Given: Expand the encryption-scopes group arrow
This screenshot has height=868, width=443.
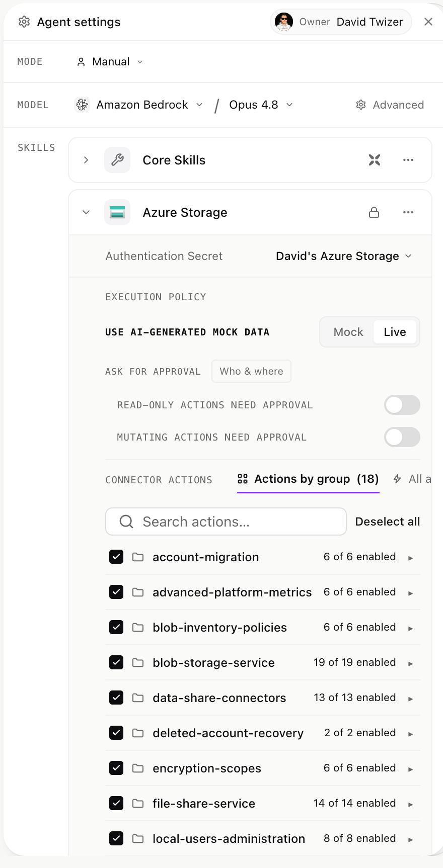Looking at the screenshot, I should pyautogui.click(x=411, y=769).
